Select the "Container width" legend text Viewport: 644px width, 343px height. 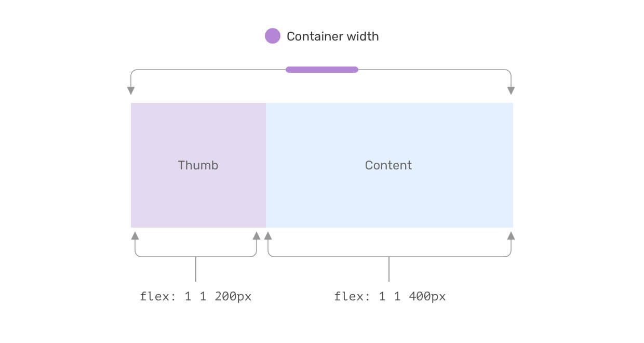332,36
